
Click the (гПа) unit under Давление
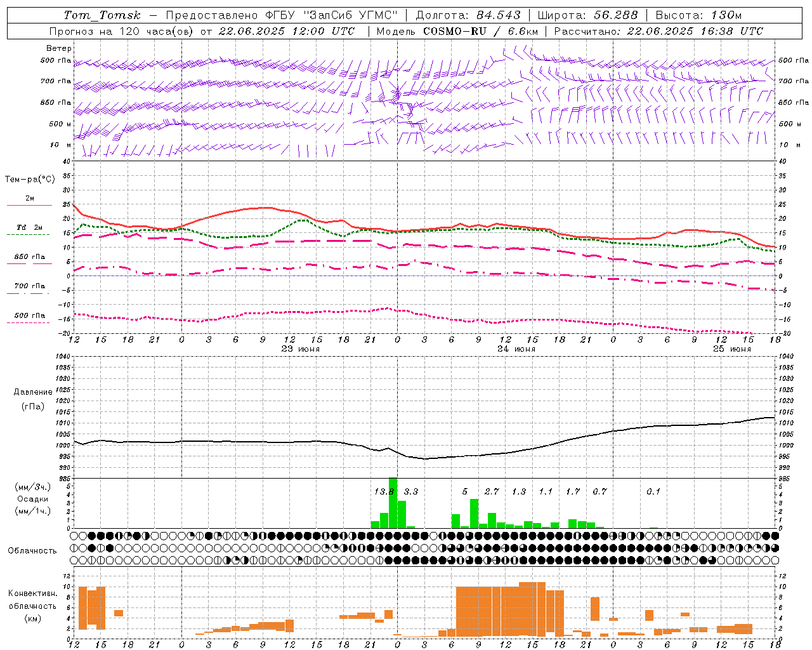pyautogui.click(x=32, y=407)
